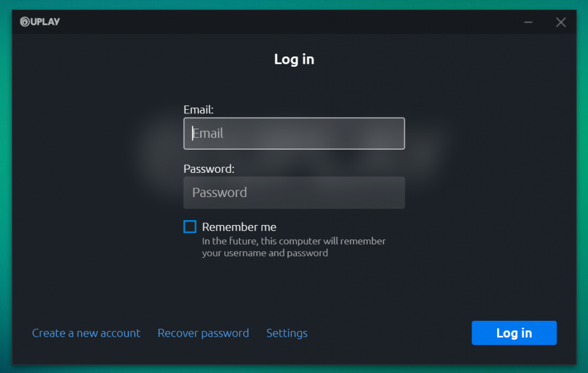Focus the Email input field

[294, 133]
